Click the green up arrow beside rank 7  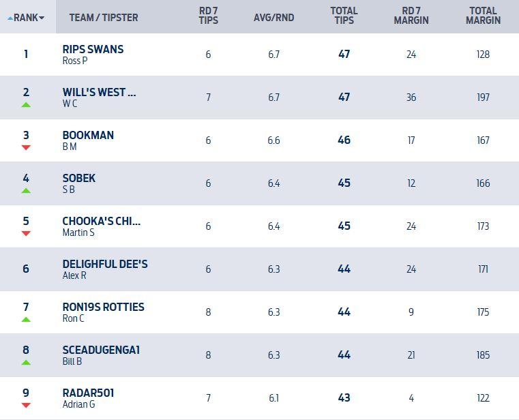26,319
